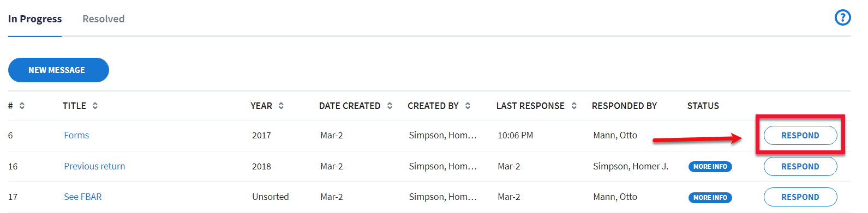Open the help question mark icon
Image resolution: width=868 pixels, height=213 pixels.
842,18
